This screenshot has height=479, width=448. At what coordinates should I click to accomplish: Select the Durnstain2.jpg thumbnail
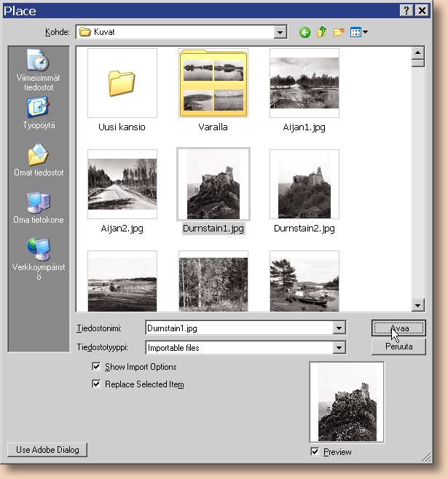click(x=304, y=185)
